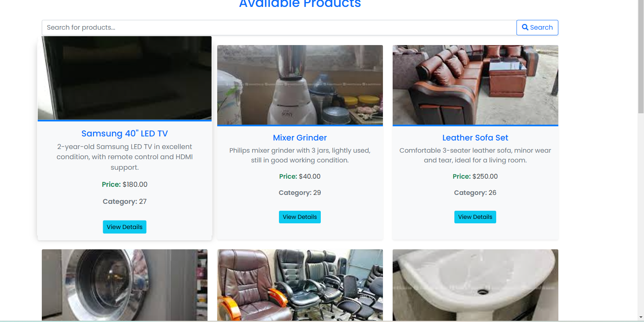Click the Leather Sofa Set description text
This screenshot has height=322, width=644.
pyautogui.click(x=475, y=155)
